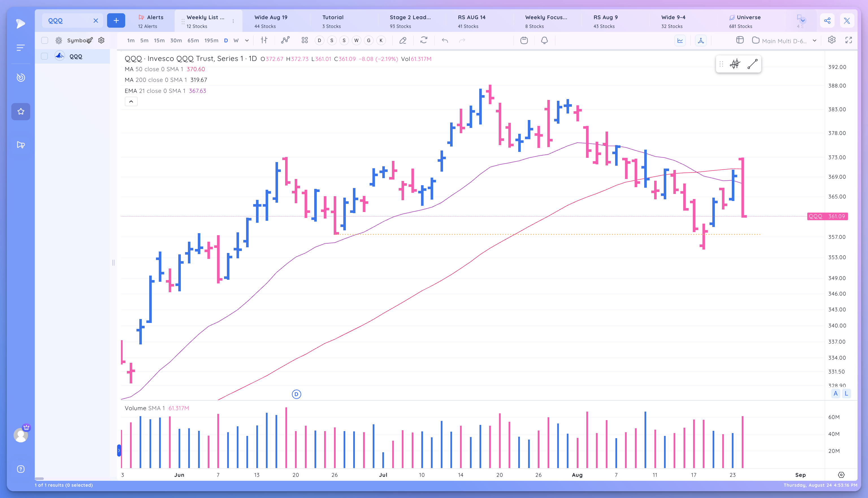Click the share icon button
The image size is (868, 498).
pyautogui.click(x=827, y=21)
